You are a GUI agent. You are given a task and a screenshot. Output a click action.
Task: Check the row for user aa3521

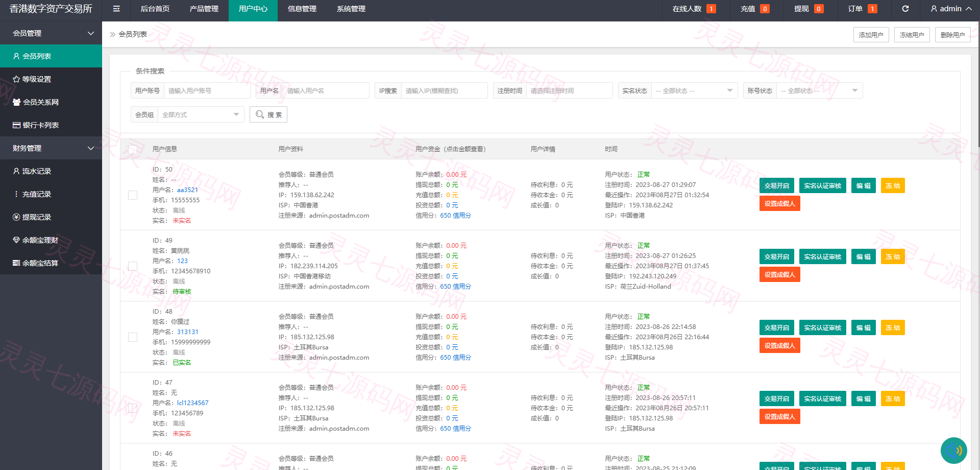point(133,195)
